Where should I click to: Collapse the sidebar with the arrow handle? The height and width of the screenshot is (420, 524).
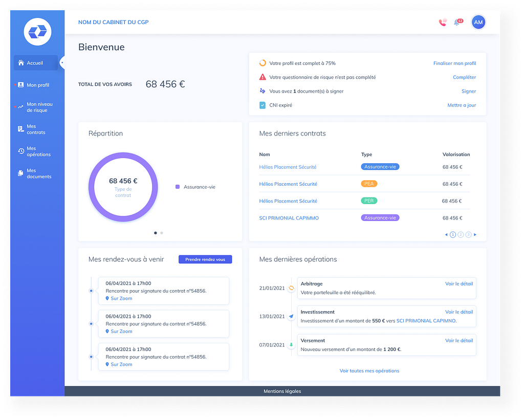pos(62,63)
